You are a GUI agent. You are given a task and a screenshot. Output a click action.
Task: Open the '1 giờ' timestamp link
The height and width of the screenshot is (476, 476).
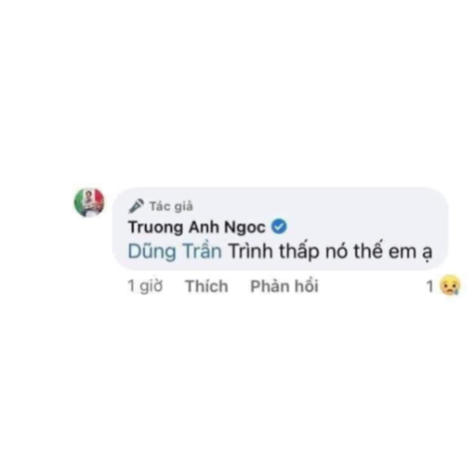145,285
